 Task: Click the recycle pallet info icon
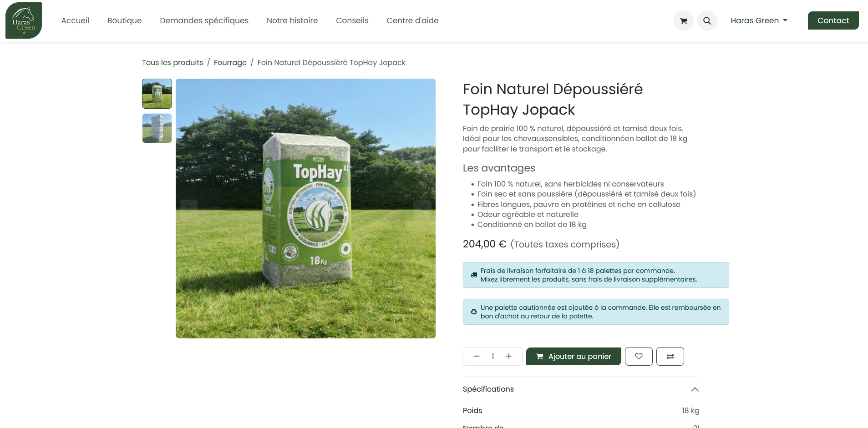tap(474, 312)
